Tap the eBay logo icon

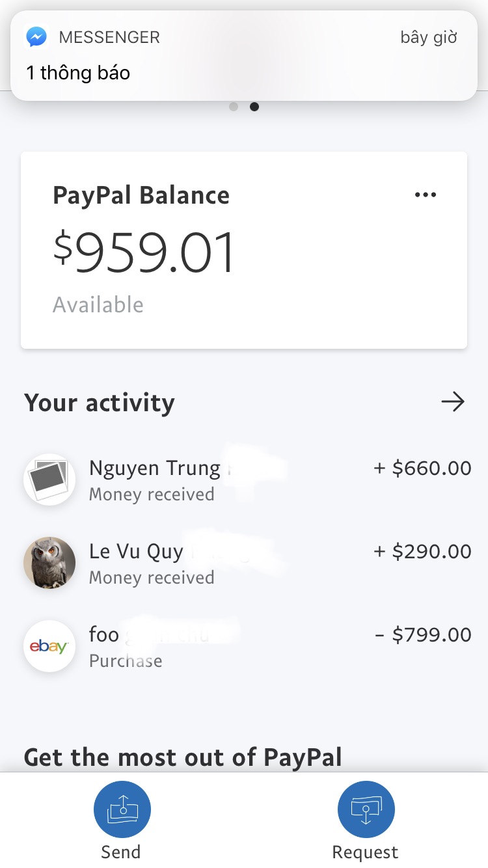49,646
